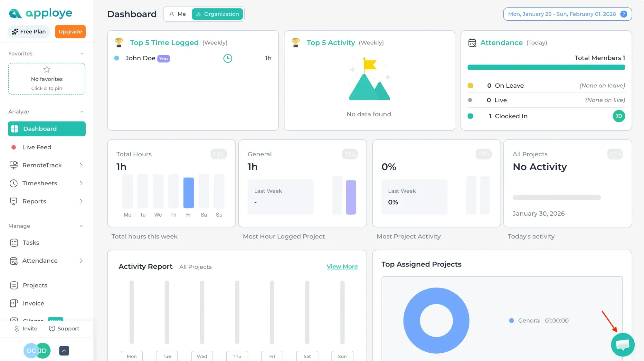Viewport: 644px width, 361px height.
Task: Switch dashboard view to Me
Action: (178, 14)
